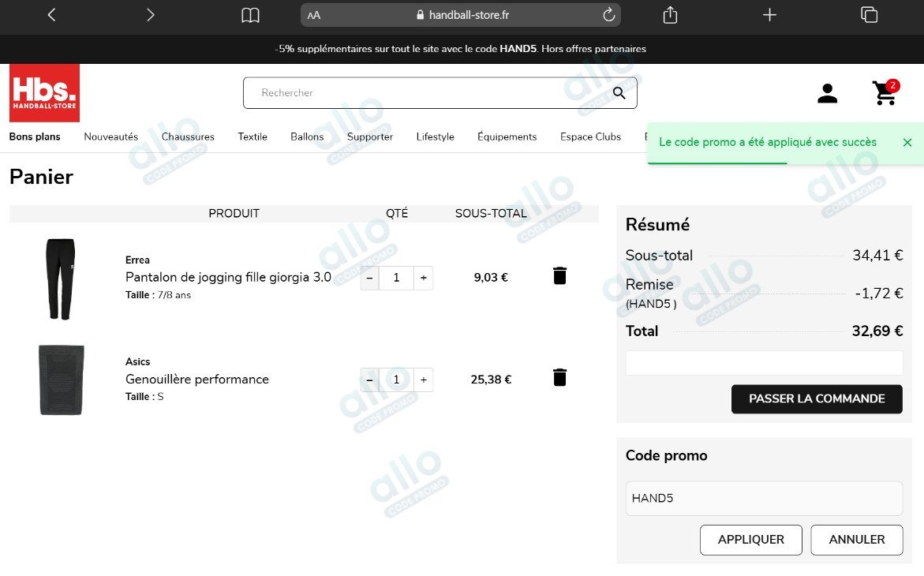Viewport: 924px width, 576px height.
Task: Click the Rechercher search field
Action: [x=440, y=92]
